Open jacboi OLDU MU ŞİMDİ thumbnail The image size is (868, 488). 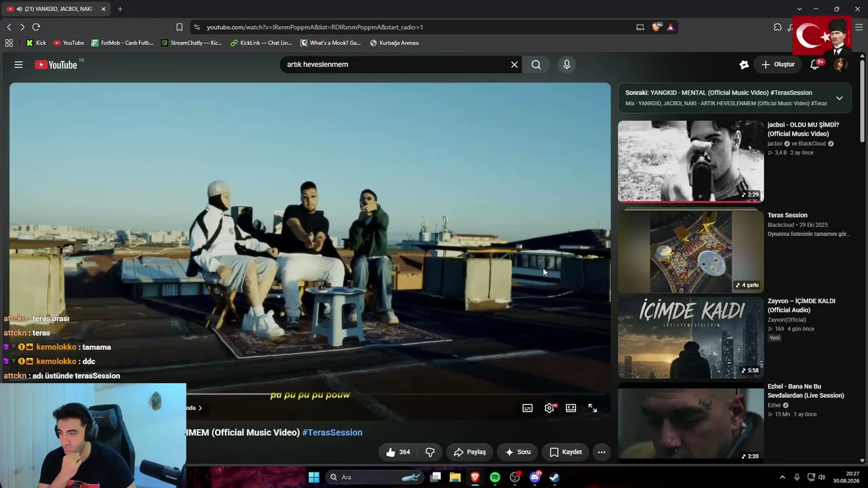click(690, 161)
